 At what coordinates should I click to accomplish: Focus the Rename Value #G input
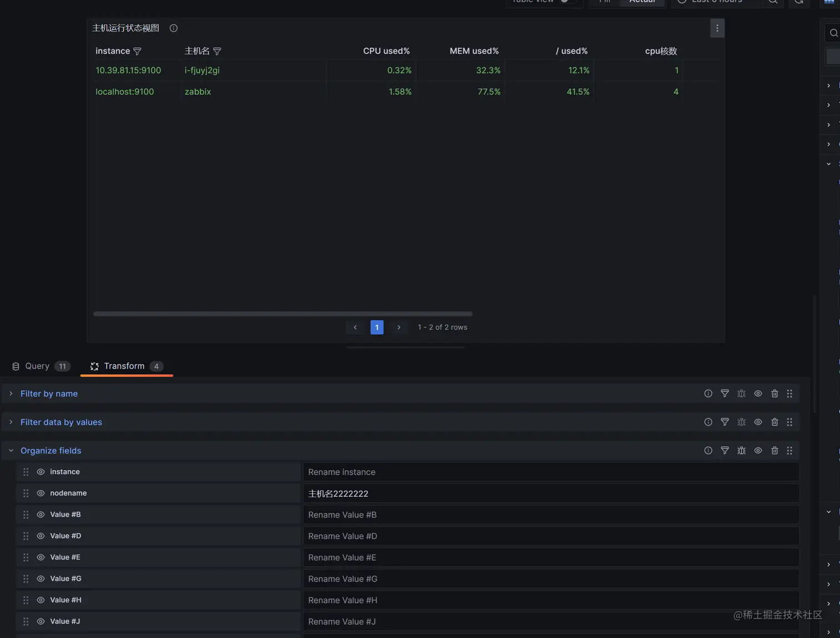[x=551, y=579]
